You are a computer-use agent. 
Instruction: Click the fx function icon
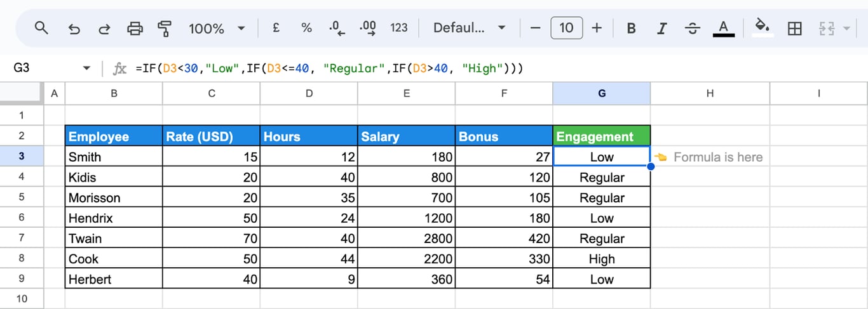119,69
